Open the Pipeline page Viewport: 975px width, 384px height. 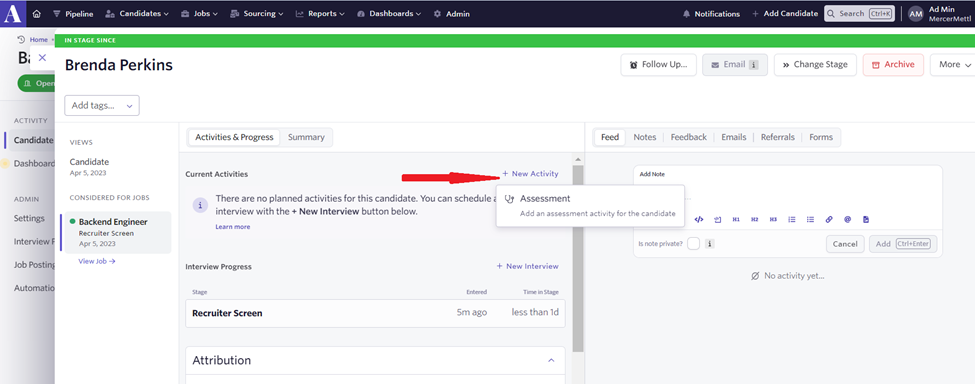74,14
